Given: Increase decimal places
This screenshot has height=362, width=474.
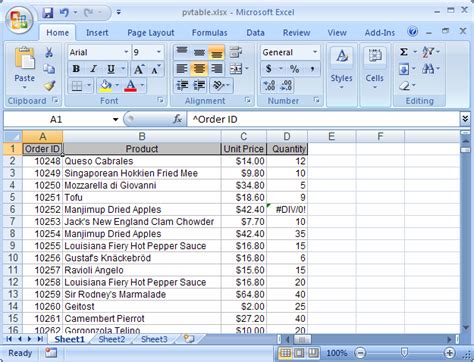Looking at the screenshot, I should pos(269,86).
